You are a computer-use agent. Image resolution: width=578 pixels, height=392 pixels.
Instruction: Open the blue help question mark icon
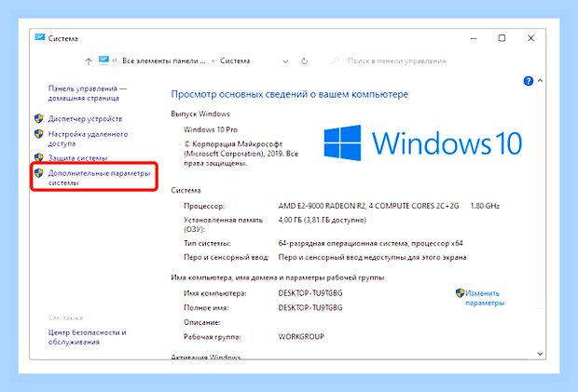point(528,81)
